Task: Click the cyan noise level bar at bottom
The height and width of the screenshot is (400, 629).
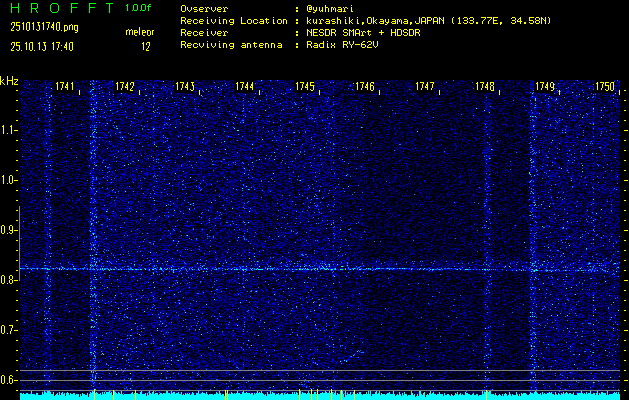Action: click(320, 396)
